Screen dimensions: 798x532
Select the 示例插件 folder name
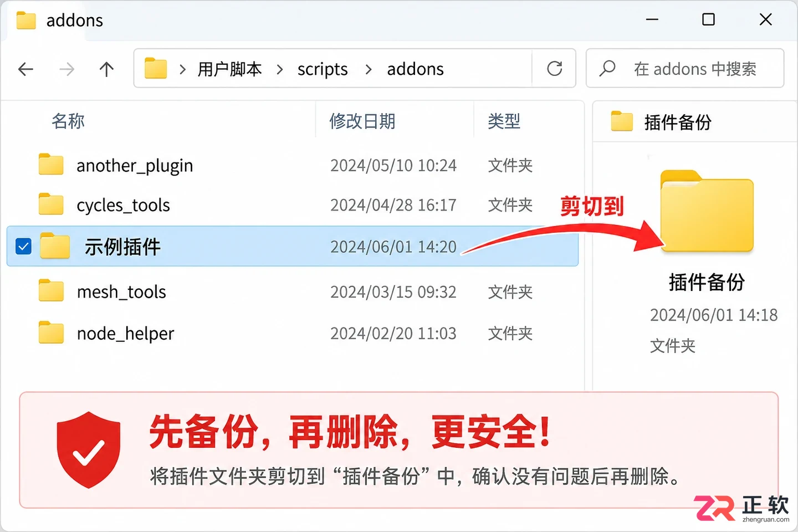point(122,247)
